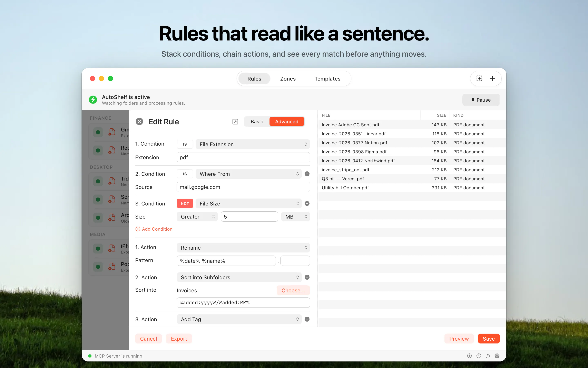The image size is (588, 368).
Task: Click the size value field containing 5
Action: coord(249,217)
